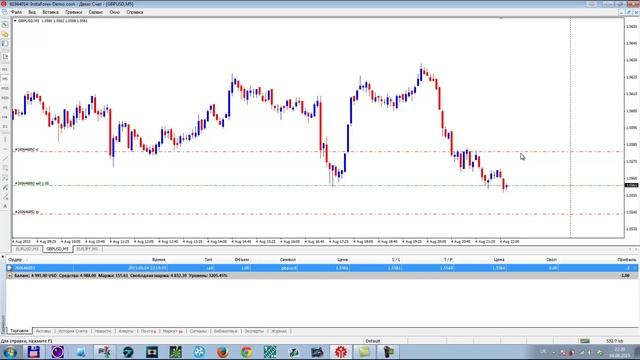Open the red gear app in taskbar
The image size is (640, 360).
click(x=341, y=352)
